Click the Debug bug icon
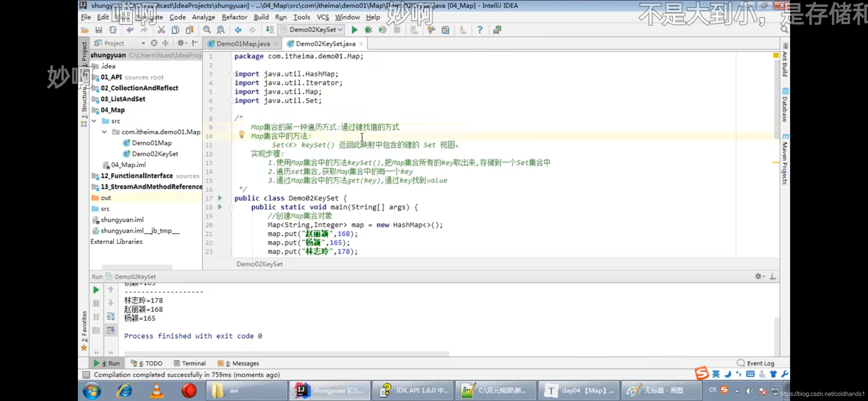868x401 pixels. pyautogui.click(x=368, y=30)
